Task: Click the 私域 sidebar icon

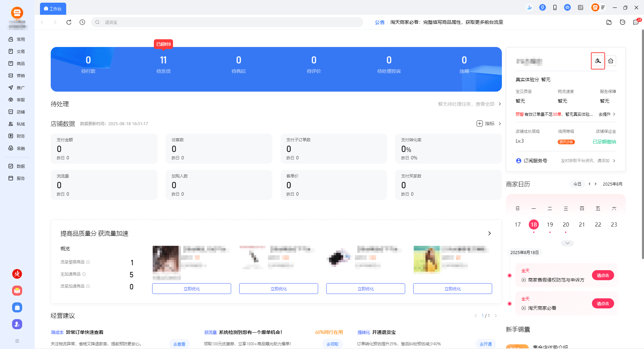Action: coord(11,124)
